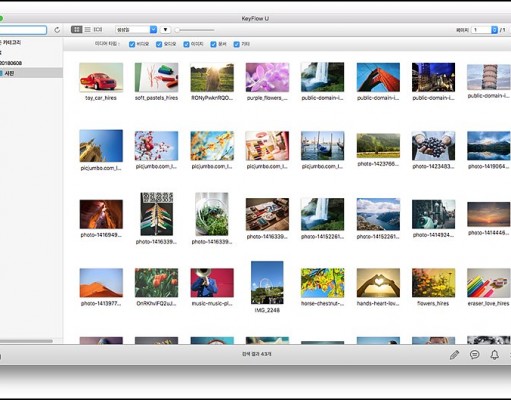Click the sidebar horizontal scrollbar
Image resolution: width=511 pixels, height=400 pixels.
(26, 341)
